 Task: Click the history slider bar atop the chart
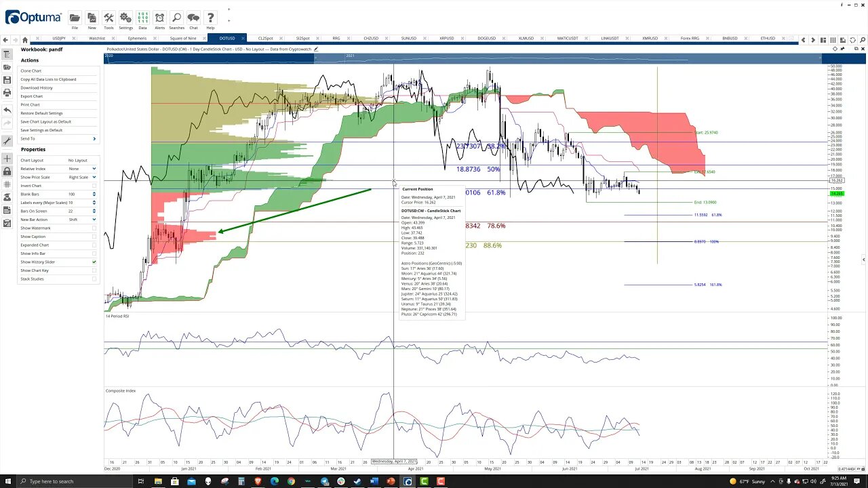point(465,59)
